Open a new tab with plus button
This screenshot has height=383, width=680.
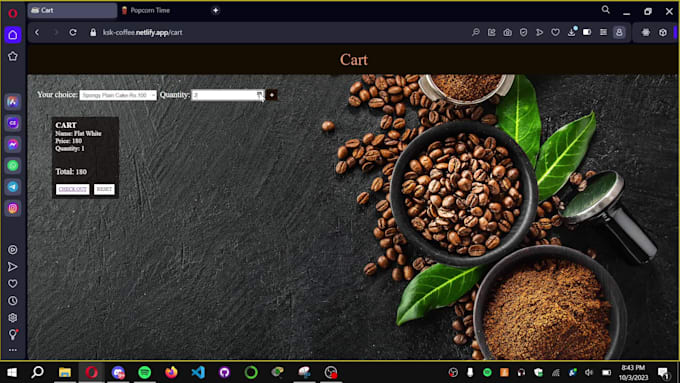coord(216,10)
